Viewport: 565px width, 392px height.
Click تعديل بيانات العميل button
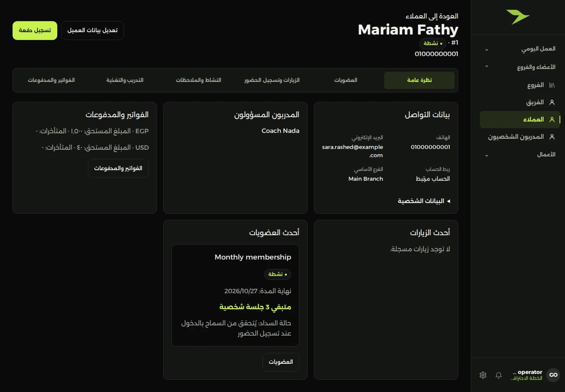(x=93, y=31)
